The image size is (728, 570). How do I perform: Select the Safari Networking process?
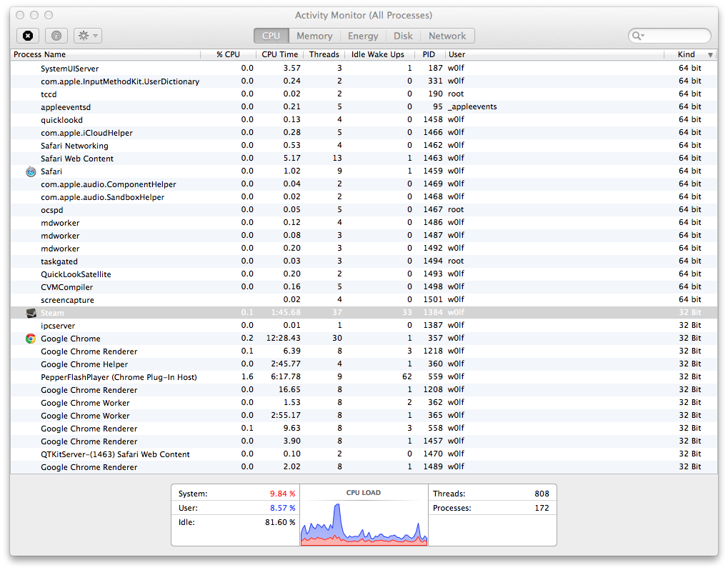click(x=364, y=145)
